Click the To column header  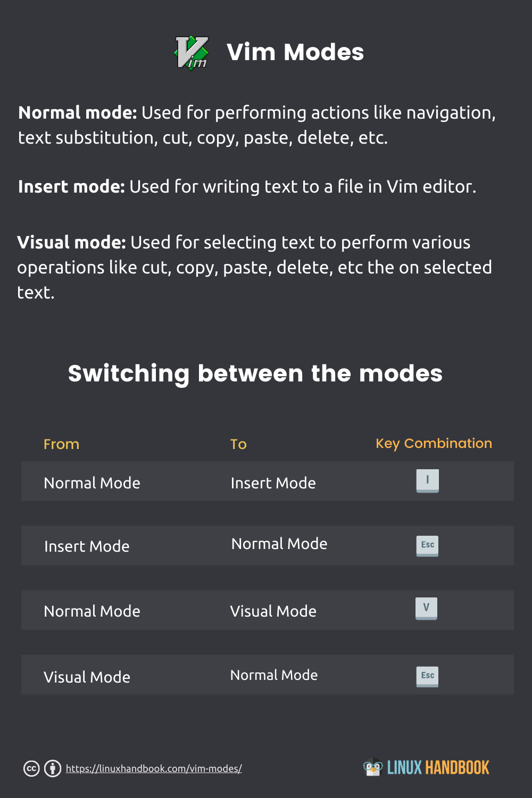(238, 444)
